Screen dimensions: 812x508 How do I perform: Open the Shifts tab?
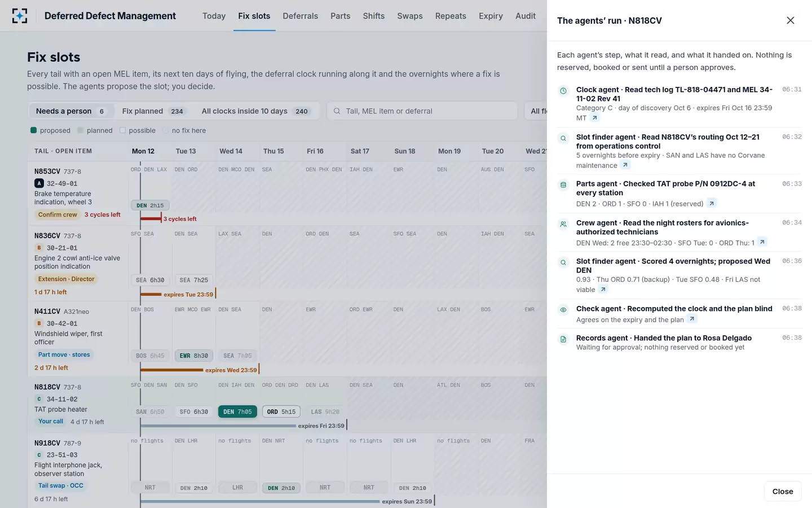click(x=373, y=16)
